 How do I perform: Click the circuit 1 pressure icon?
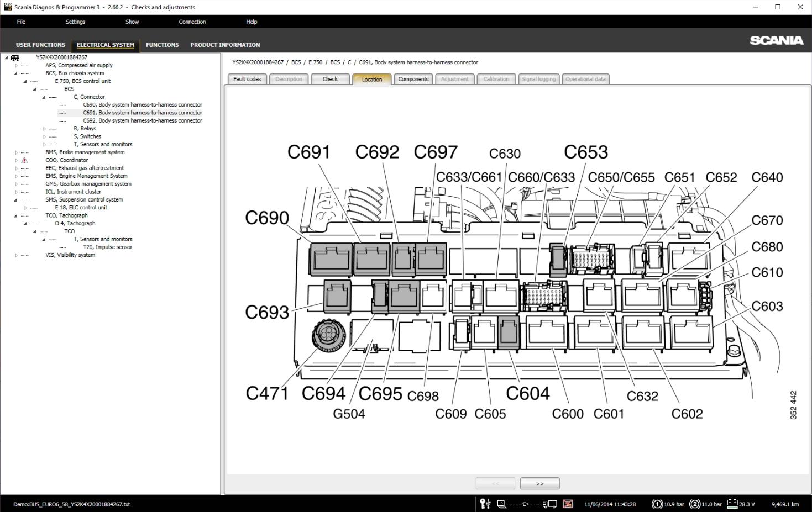657,504
